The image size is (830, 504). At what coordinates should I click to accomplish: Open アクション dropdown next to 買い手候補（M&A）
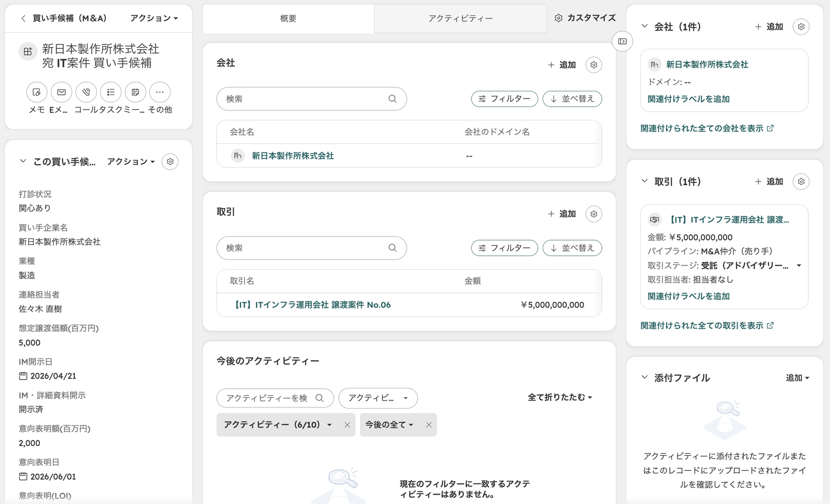click(154, 18)
